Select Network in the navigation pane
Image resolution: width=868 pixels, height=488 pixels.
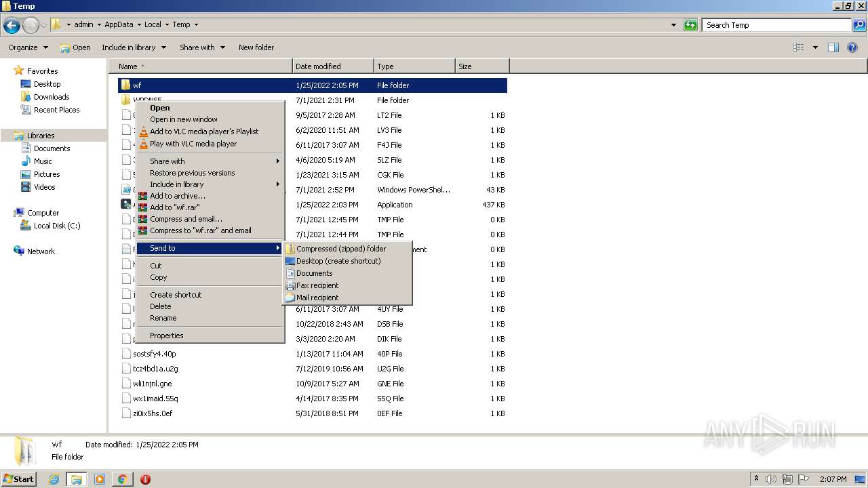(41, 251)
